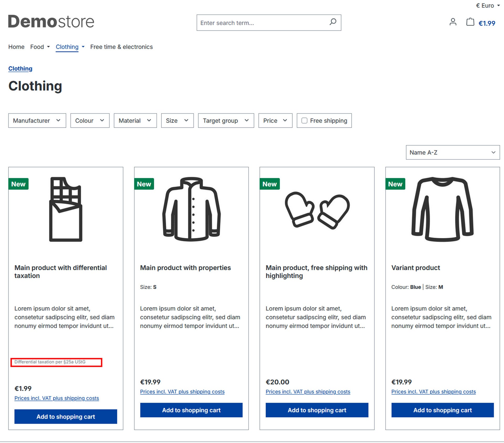Add Variant product to shopping cart

point(442,410)
